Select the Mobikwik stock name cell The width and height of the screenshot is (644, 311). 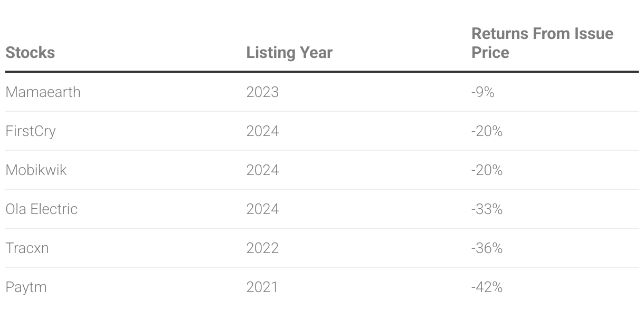click(x=36, y=170)
